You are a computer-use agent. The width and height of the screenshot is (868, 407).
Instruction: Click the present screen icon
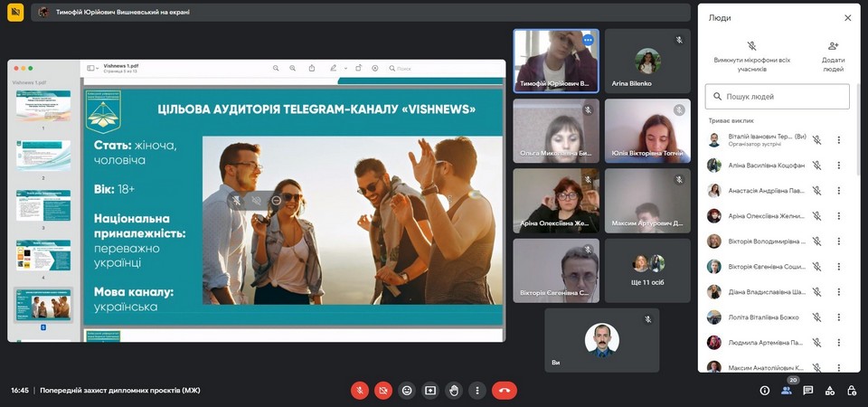430,390
